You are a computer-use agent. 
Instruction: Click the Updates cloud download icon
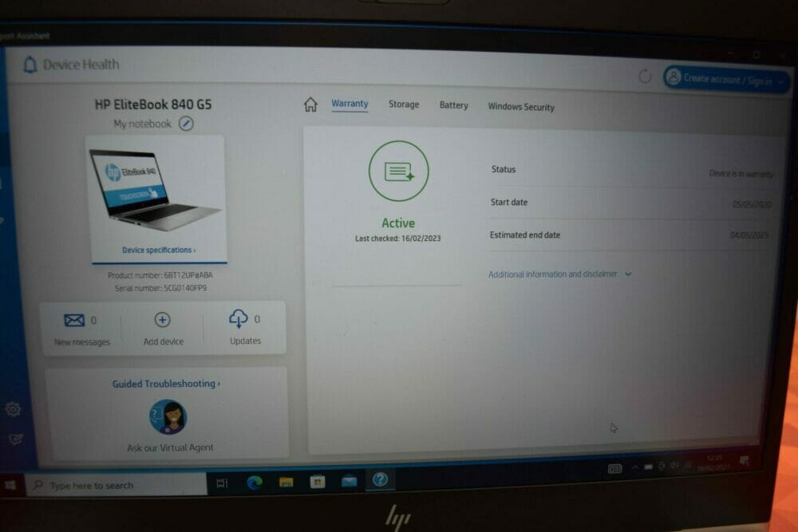pos(238,318)
